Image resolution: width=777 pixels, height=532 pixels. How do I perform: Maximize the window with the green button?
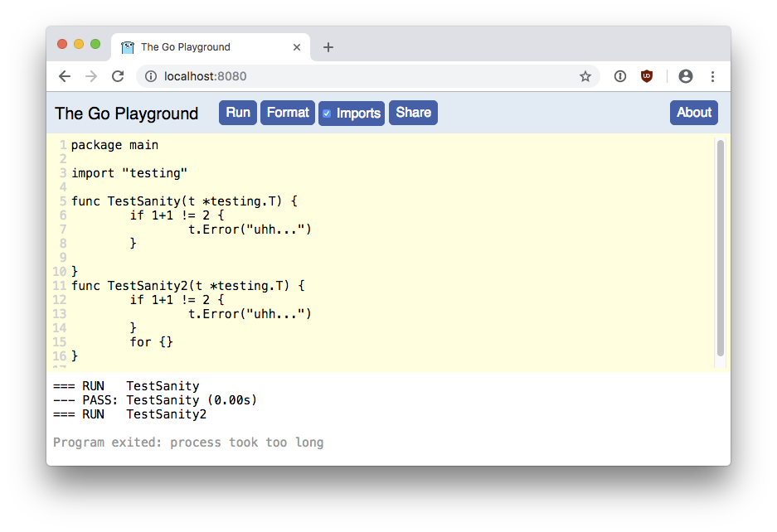coord(95,44)
